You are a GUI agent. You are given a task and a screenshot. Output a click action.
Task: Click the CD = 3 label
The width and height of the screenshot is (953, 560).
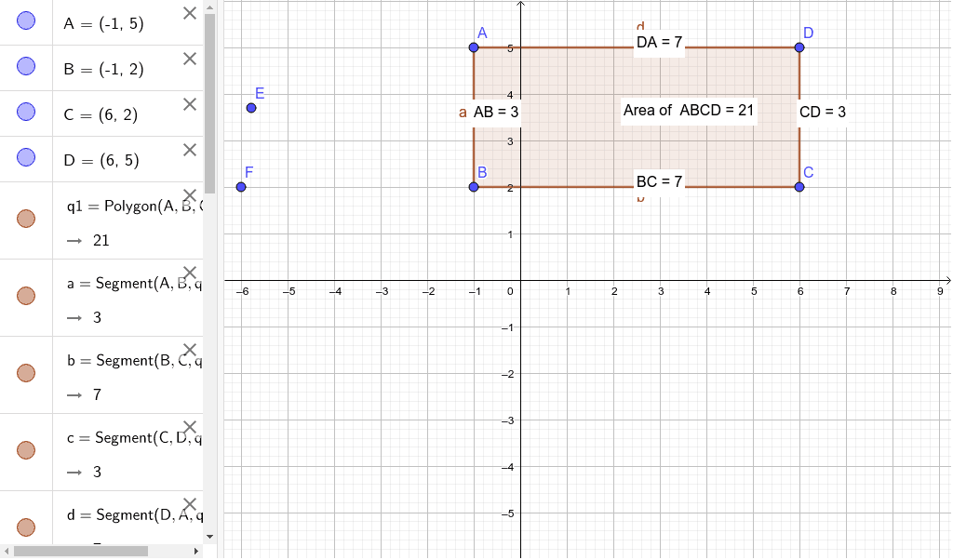click(823, 112)
